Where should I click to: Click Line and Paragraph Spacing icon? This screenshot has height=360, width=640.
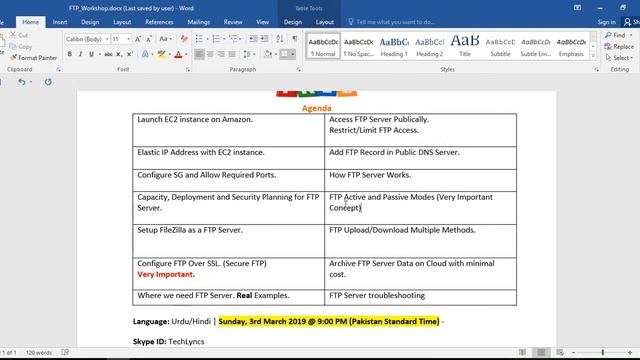coord(247,54)
